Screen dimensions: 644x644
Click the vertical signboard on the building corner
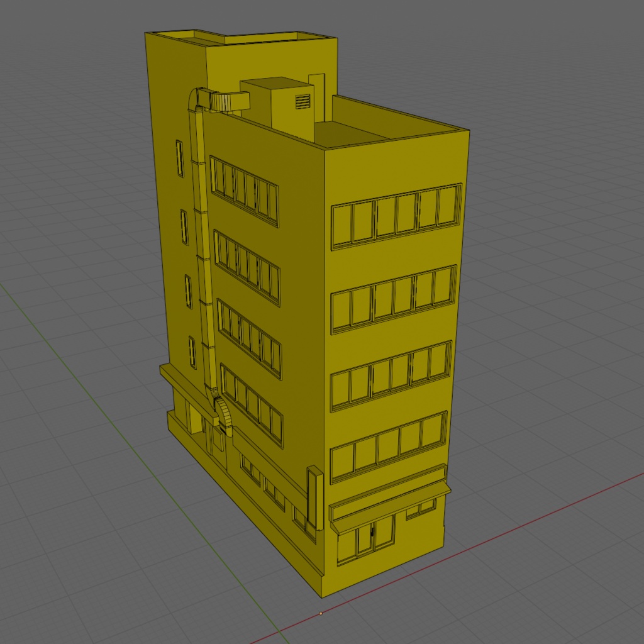[x=315, y=498]
